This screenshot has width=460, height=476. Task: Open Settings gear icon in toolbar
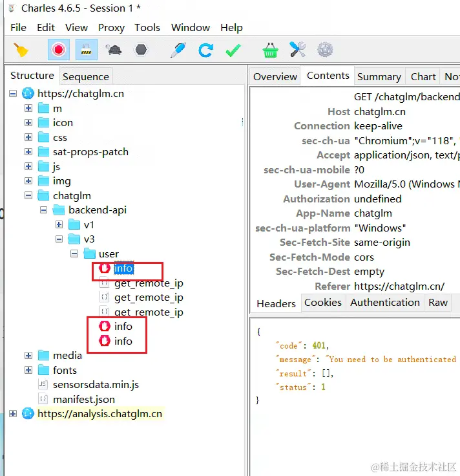coord(325,50)
